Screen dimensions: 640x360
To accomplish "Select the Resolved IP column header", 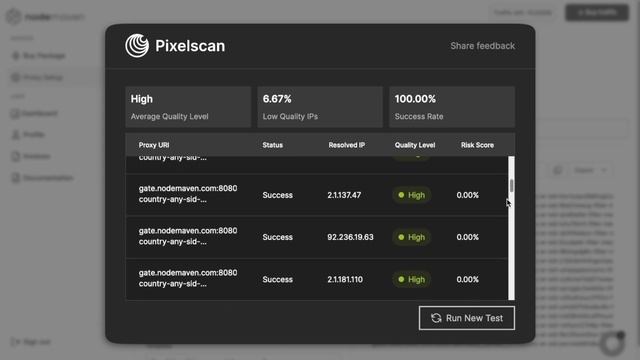I will [x=347, y=145].
